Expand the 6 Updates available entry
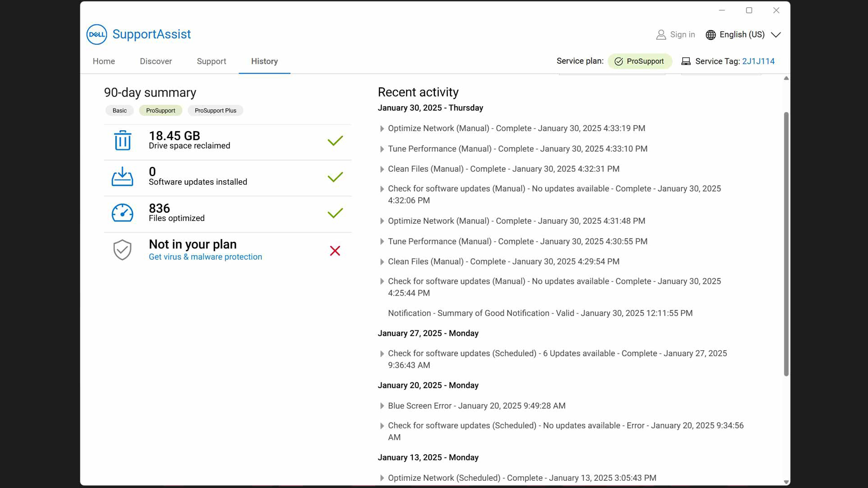Screen dimensions: 868x488 [x=382, y=354]
